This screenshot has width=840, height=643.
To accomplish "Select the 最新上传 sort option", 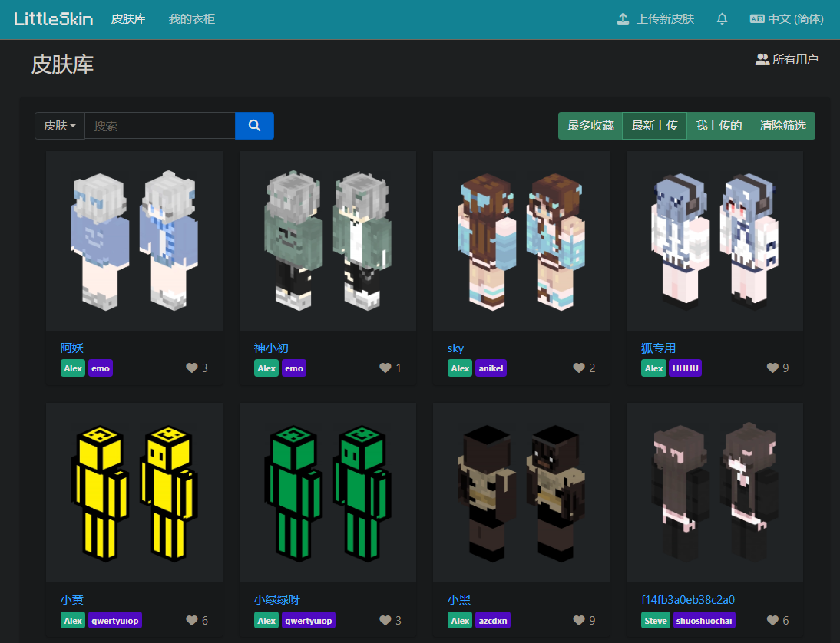I will coord(654,126).
